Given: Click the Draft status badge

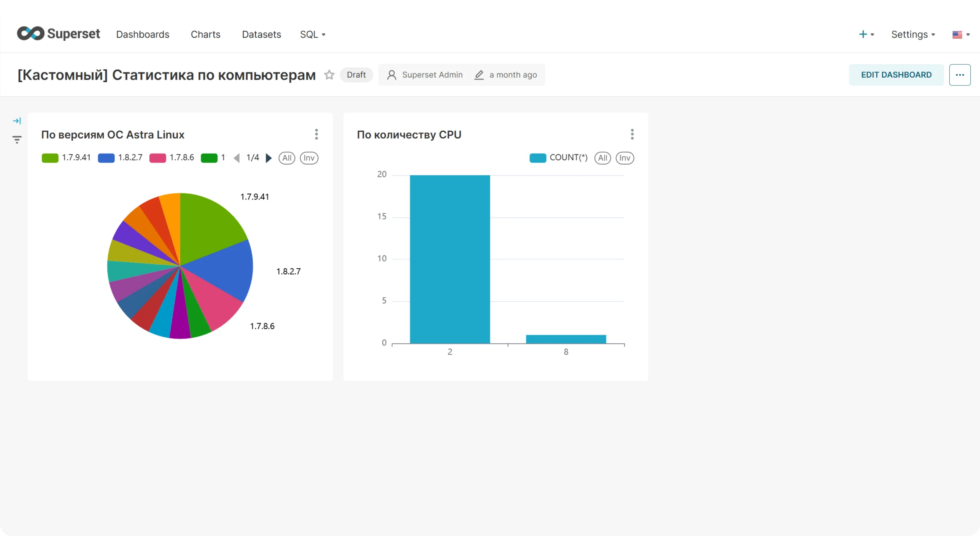Looking at the screenshot, I should pyautogui.click(x=356, y=75).
